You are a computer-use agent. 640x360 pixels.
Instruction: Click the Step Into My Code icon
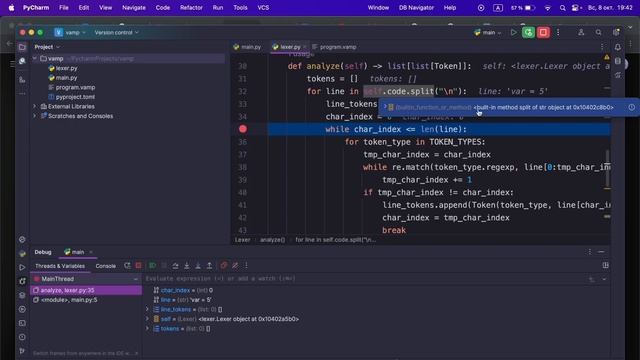[x=198, y=266]
